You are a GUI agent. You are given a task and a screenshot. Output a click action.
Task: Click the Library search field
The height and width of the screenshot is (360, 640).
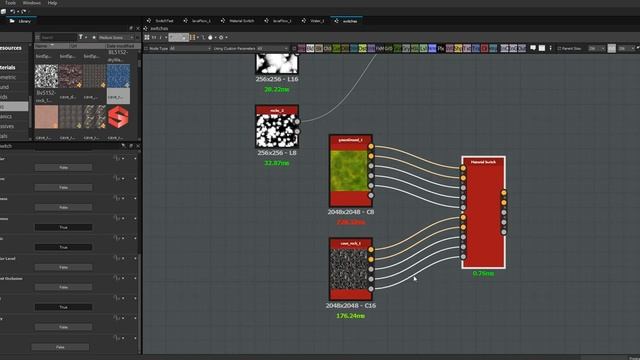58,37
